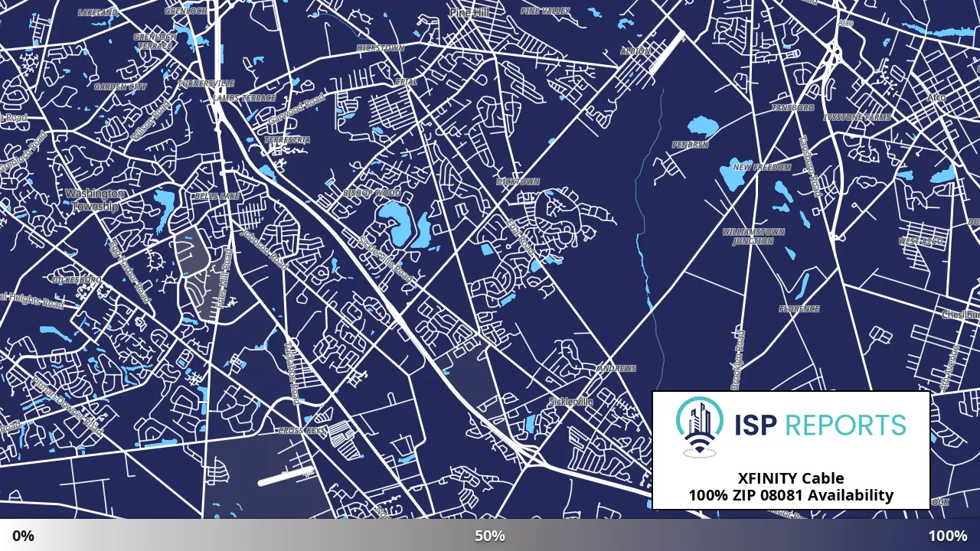Screen dimensions: 980x551
Task: Click the "TERRESTRIA" map label
Action: coord(287,140)
